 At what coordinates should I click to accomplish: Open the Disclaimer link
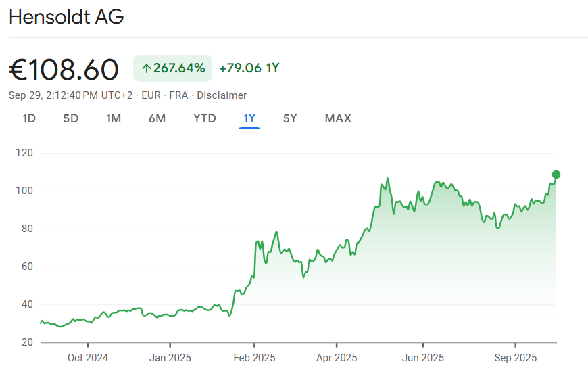(x=222, y=95)
